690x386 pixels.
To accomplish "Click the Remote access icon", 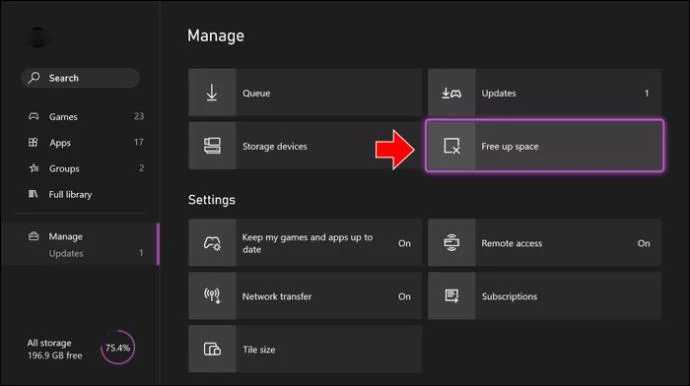I will point(451,243).
